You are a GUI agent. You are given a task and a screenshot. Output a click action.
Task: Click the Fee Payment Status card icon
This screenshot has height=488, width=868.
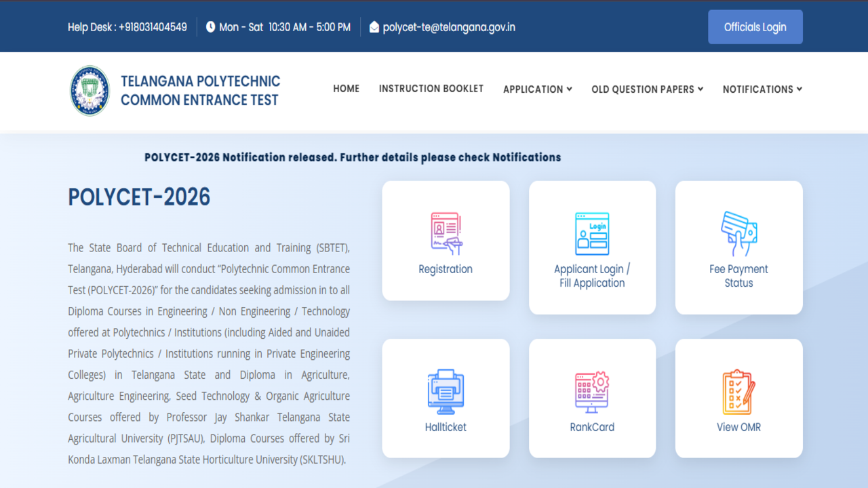tap(738, 233)
